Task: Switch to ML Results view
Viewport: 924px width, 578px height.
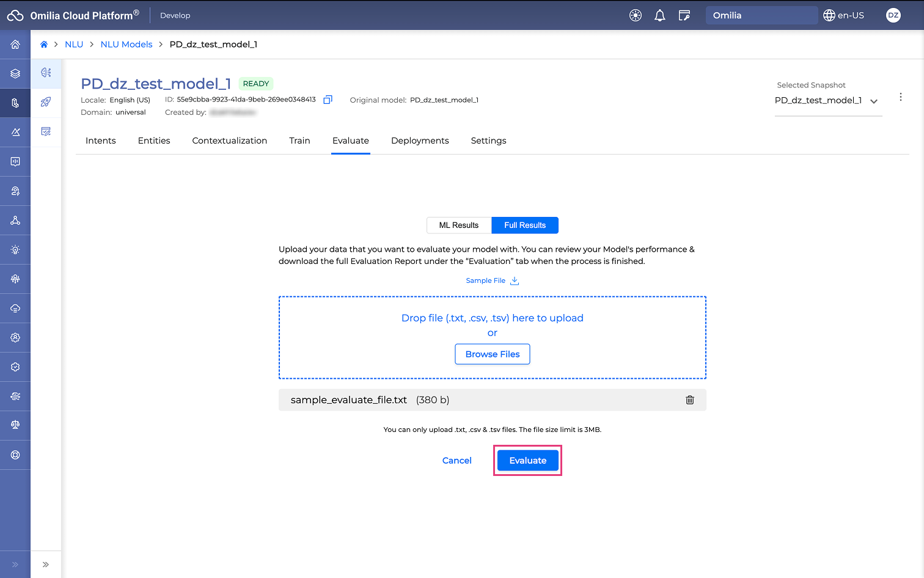Action: [x=458, y=225]
